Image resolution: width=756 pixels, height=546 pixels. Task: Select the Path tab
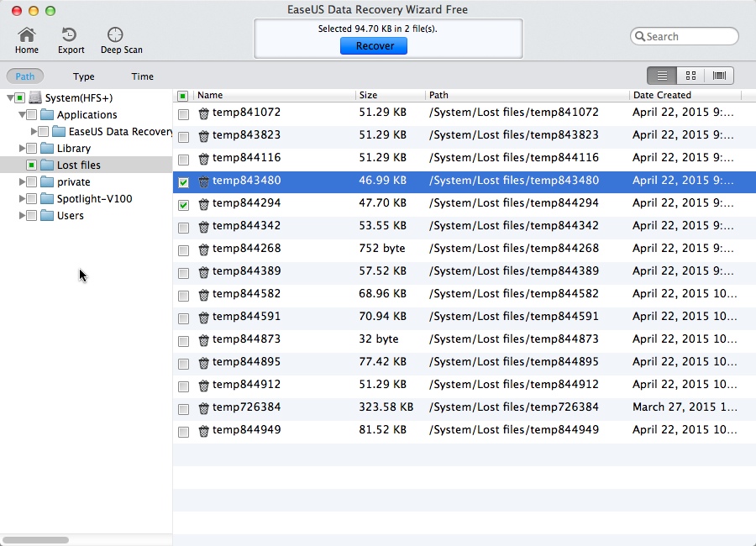click(25, 76)
